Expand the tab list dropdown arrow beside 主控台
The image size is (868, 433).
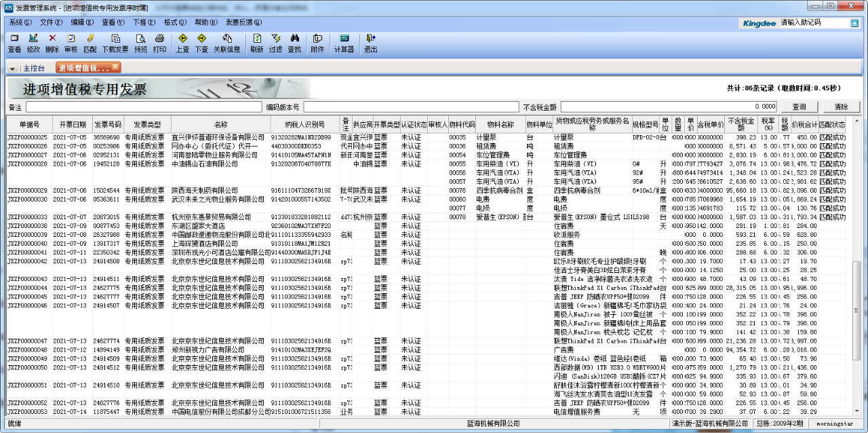(x=12, y=69)
